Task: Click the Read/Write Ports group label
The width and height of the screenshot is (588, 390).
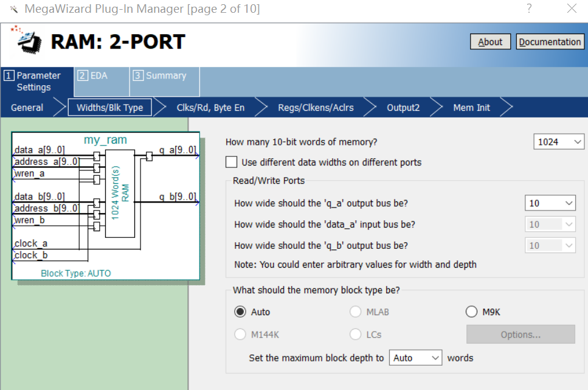Action: (x=269, y=181)
